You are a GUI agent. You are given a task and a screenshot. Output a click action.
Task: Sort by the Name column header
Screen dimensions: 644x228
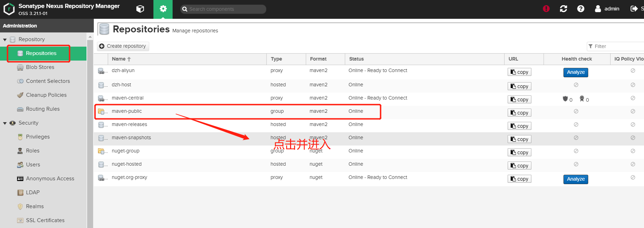tap(187, 59)
